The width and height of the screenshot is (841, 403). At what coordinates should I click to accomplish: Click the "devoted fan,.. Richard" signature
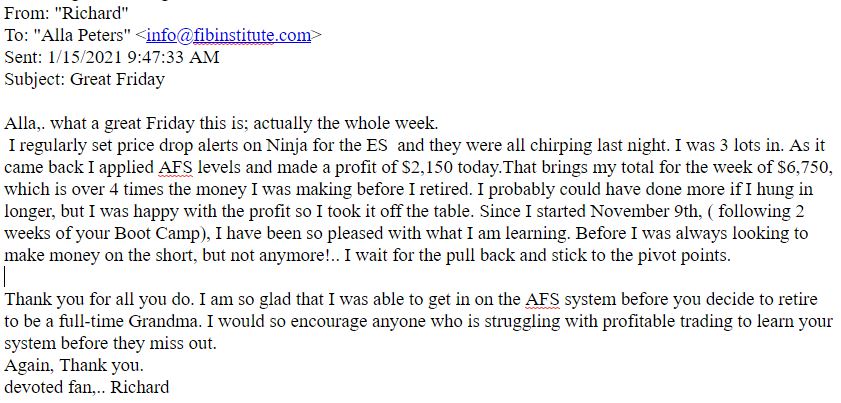[87, 387]
